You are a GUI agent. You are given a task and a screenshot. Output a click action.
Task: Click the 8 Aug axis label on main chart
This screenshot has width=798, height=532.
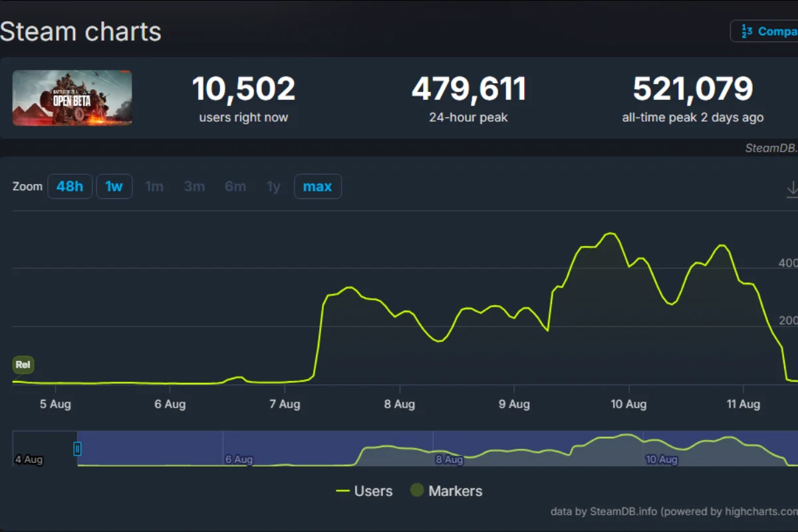click(400, 404)
